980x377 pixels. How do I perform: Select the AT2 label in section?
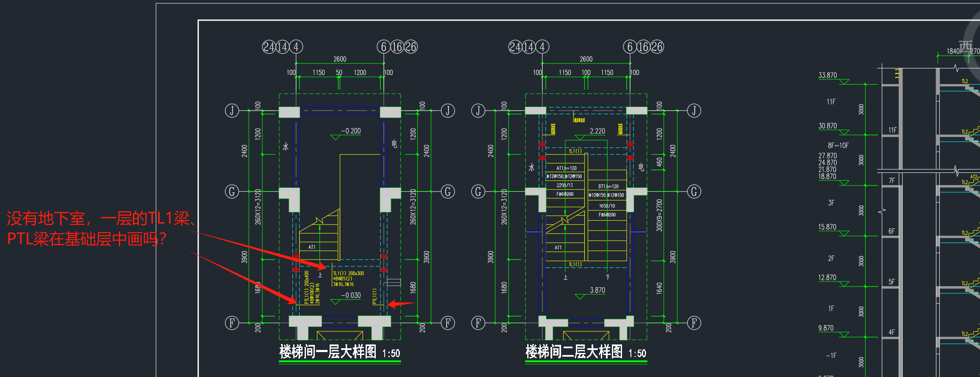pyautogui.click(x=973, y=177)
